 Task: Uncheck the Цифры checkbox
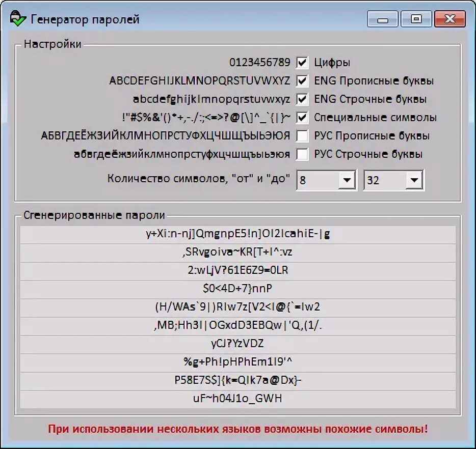(302, 63)
